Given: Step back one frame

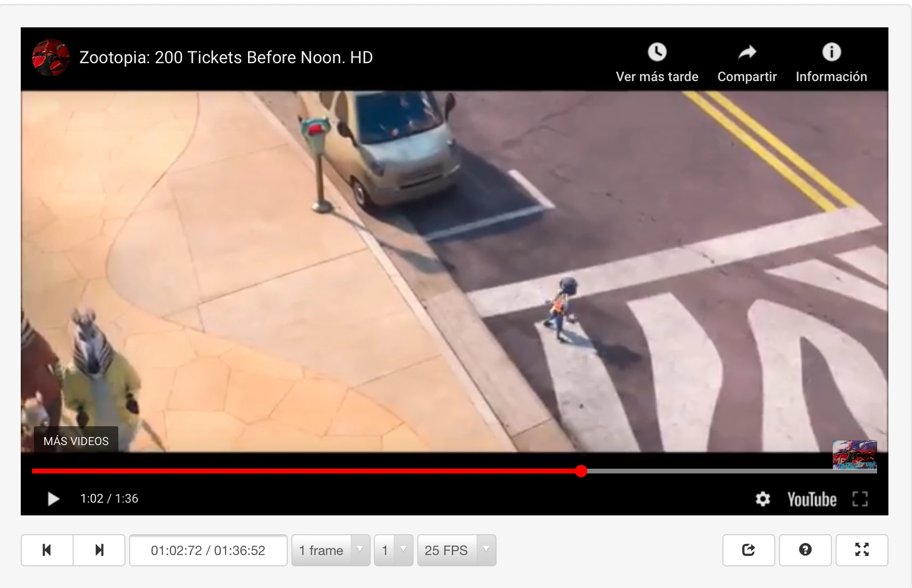Looking at the screenshot, I should coord(47,550).
